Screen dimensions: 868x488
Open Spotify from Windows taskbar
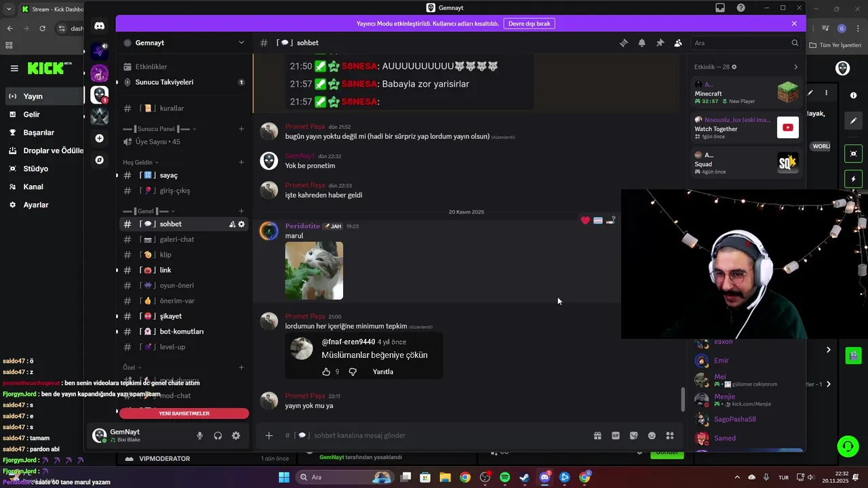(x=505, y=477)
